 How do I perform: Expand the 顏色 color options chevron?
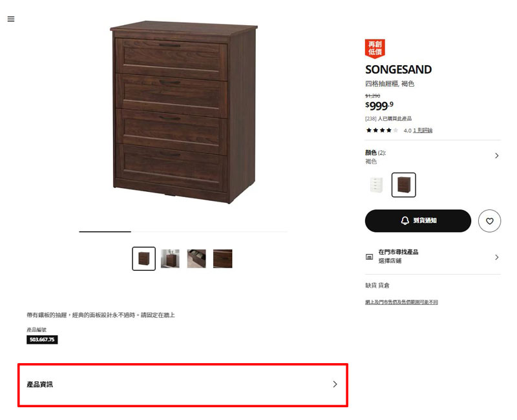[496, 156]
